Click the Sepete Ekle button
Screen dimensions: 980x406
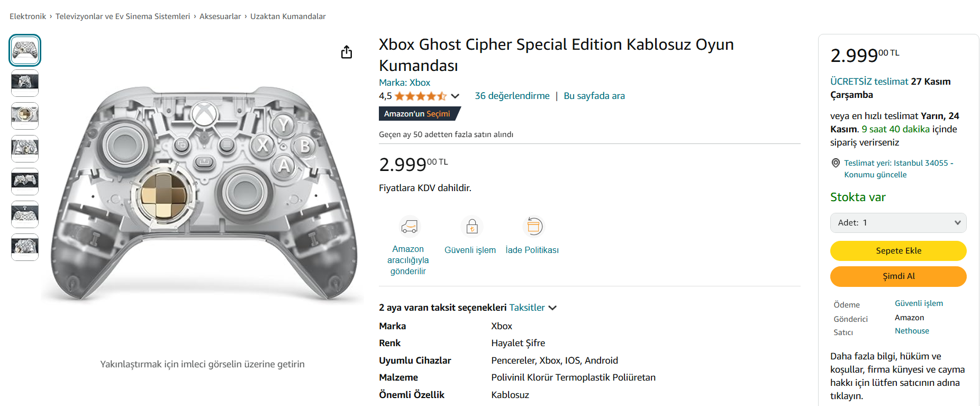point(898,251)
